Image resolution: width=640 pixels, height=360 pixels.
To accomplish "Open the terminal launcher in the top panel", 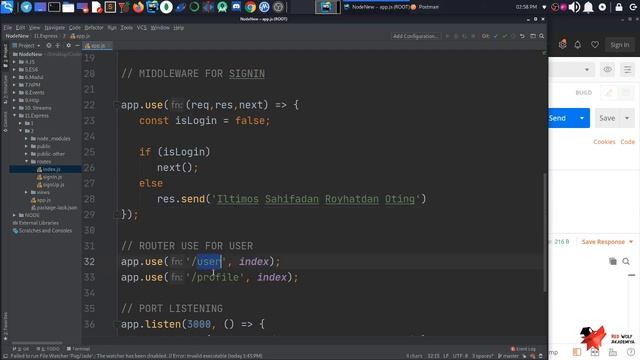I will 54,7.
